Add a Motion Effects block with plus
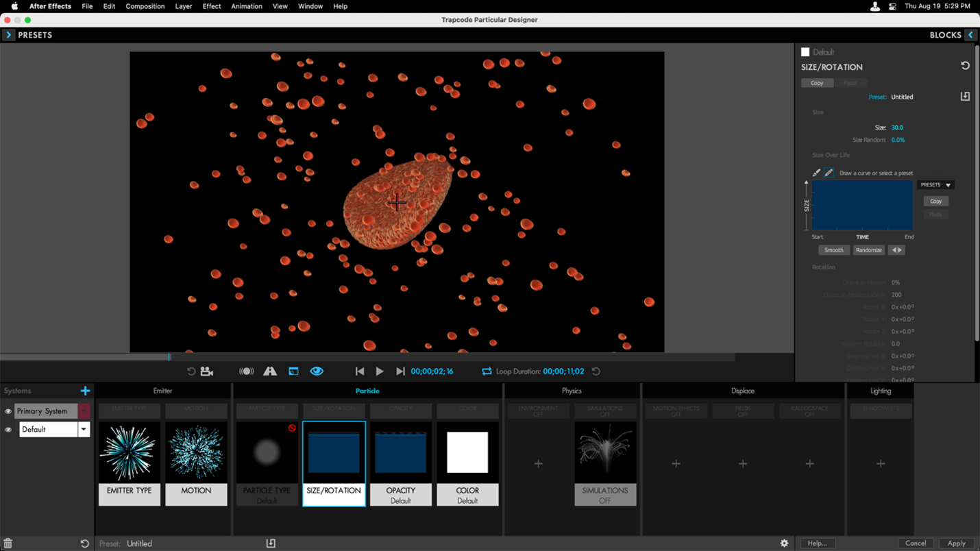Image resolution: width=980 pixels, height=551 pixels. pyautogui.click(x=676, y=464)
